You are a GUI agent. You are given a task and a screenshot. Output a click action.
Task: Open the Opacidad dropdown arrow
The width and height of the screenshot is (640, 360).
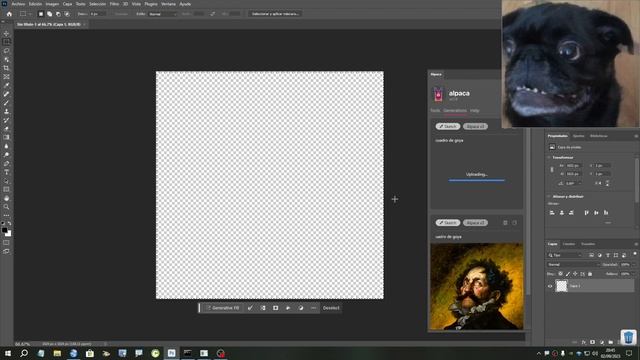(x=633, y=264)
